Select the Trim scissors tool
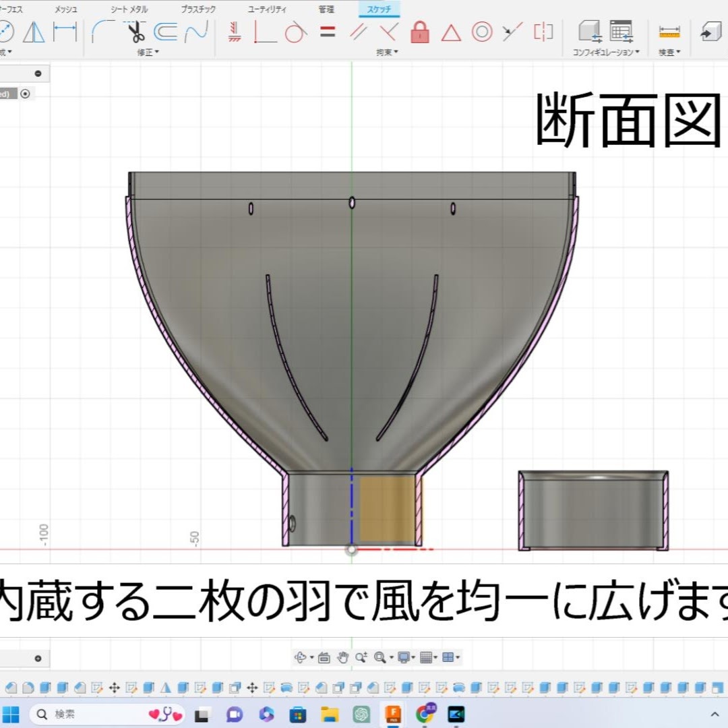The height and width of the screenshot is (728, 728). click(135, 32)
